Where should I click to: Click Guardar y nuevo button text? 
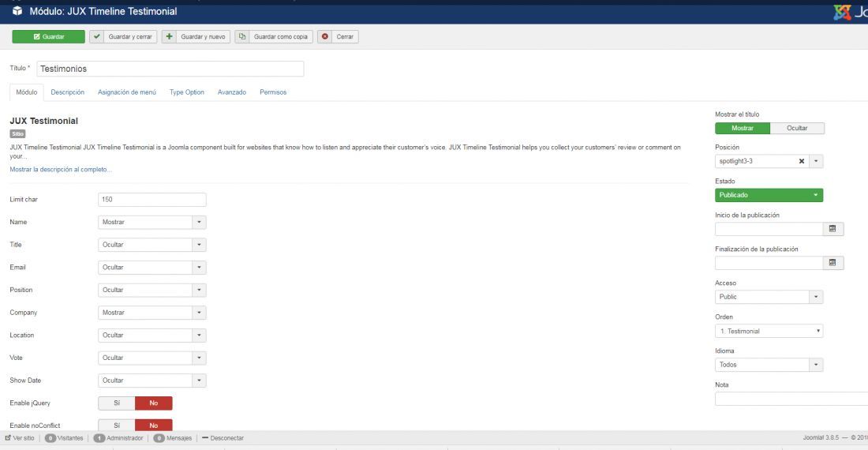click(203, 36)
